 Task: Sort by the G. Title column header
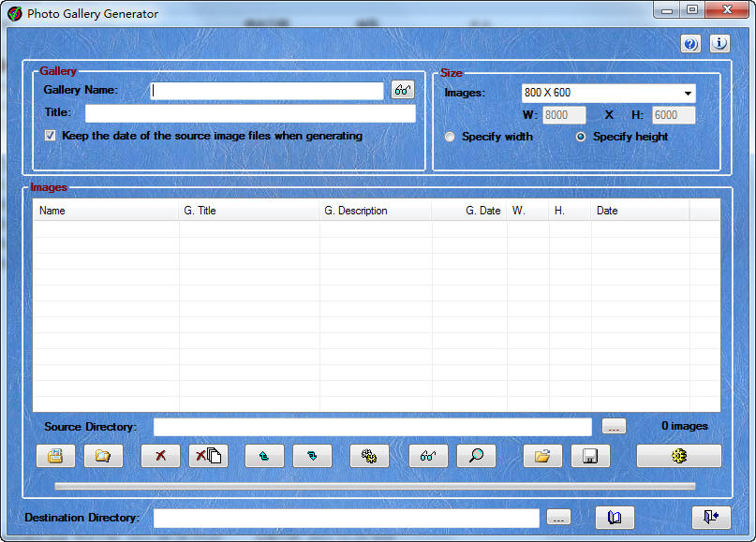point(249,211)
